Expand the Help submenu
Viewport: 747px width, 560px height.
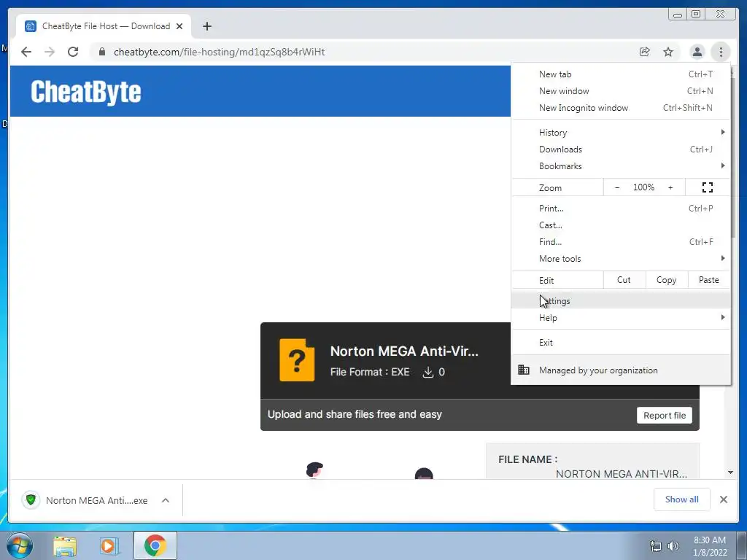[x=621, y=318]
